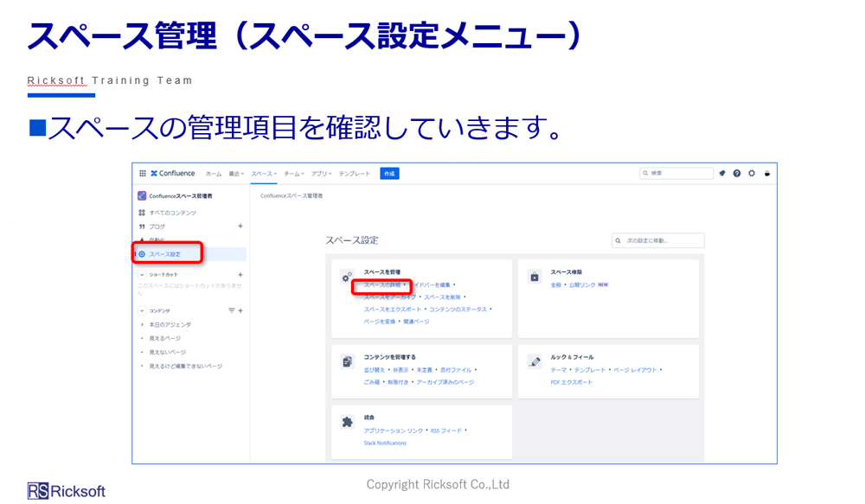
Task: Open the スペースを削除 link
Action: (x=442, y=297)
